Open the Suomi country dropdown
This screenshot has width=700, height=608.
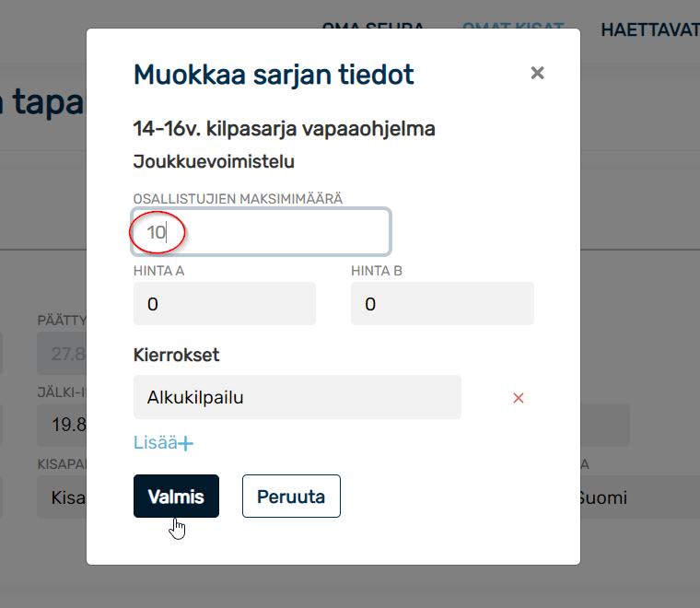(640, 497)
